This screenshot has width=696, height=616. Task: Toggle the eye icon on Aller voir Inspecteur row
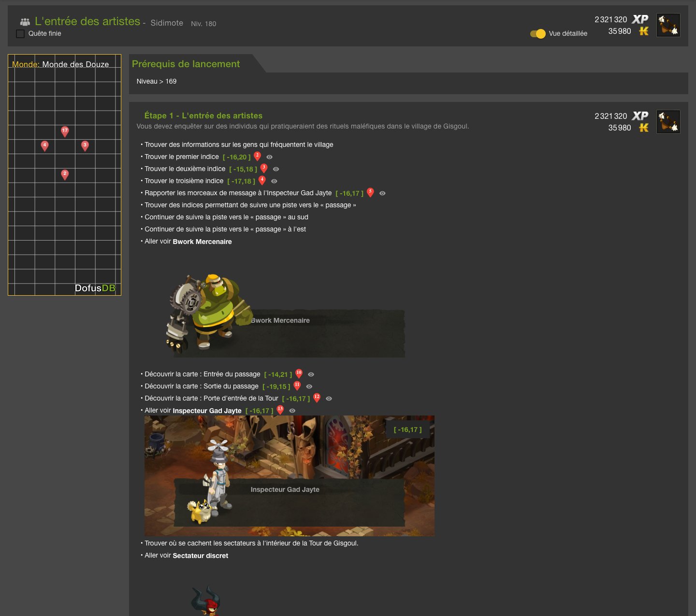pos(292,411)
